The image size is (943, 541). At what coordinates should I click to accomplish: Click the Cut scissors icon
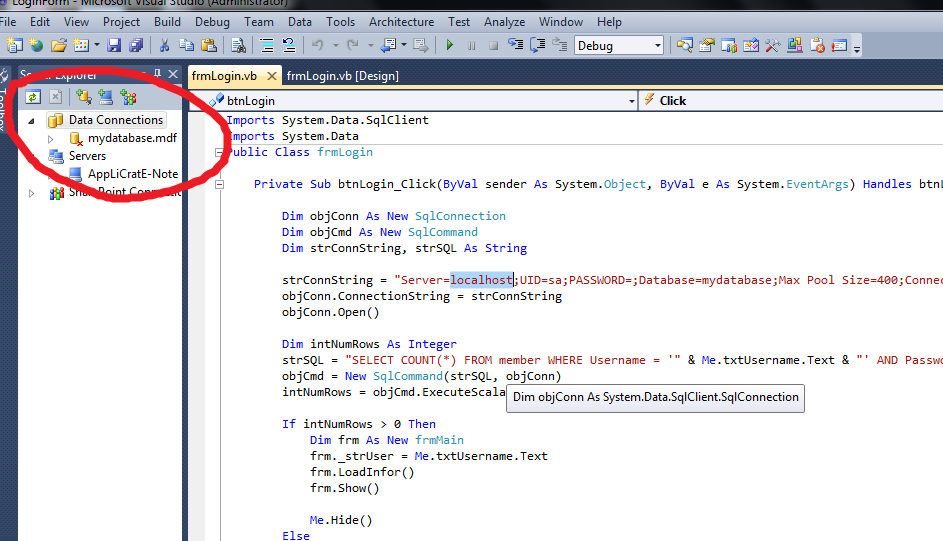point(164,45)
